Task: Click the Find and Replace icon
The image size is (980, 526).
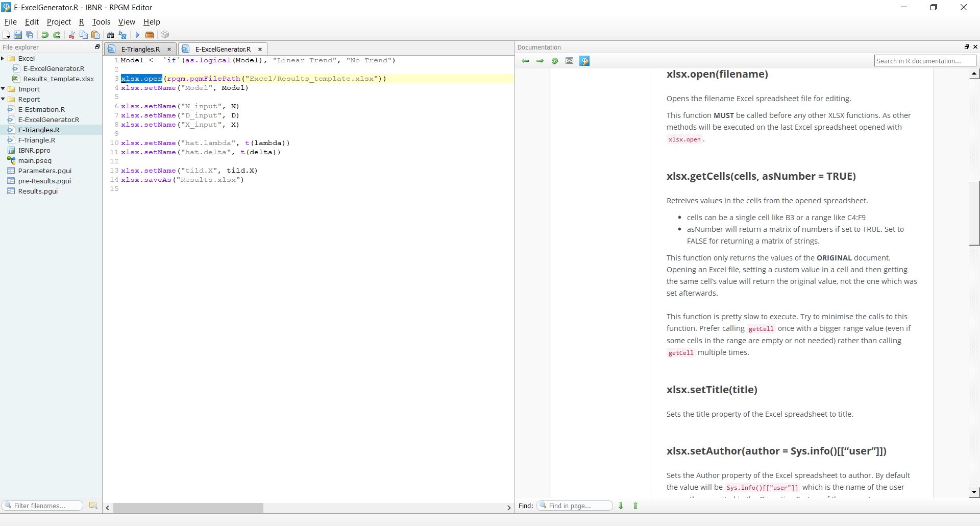Action: (x=122, y=35)
